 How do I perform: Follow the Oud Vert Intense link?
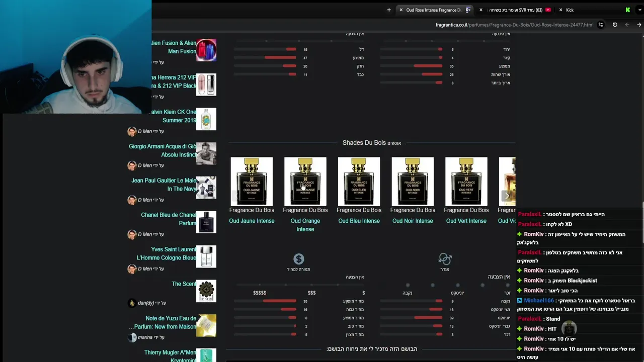[x=466, y=221]
